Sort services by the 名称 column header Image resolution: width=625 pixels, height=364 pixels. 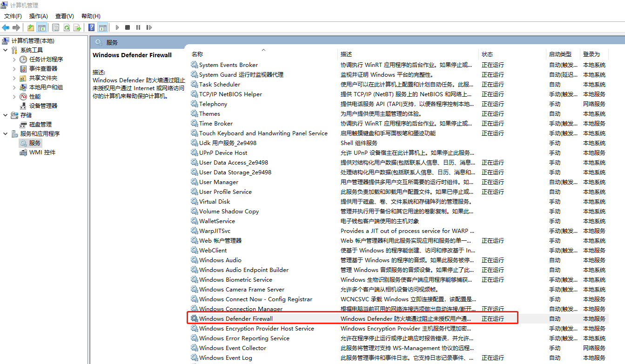263,54
